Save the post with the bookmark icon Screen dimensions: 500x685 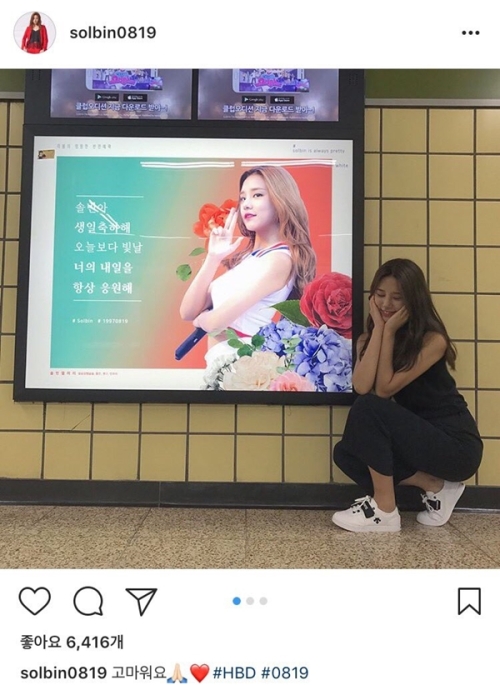click(x=469, y=601)
